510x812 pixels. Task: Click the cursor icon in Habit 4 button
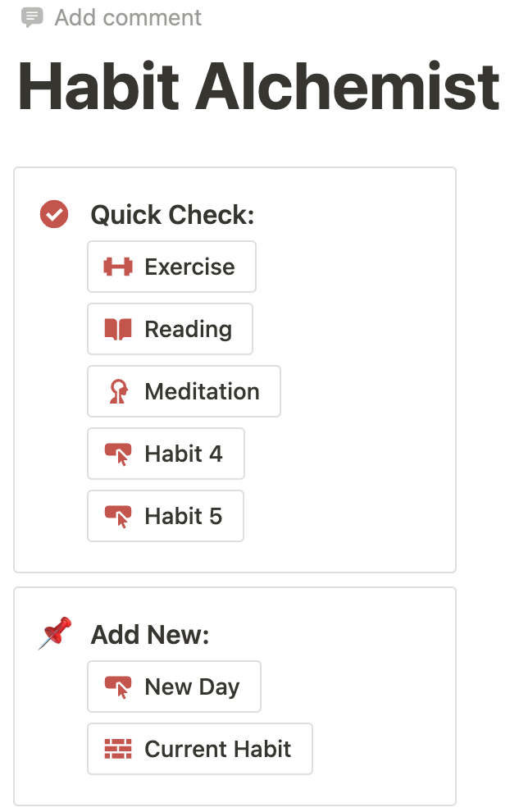pos(118,454)
